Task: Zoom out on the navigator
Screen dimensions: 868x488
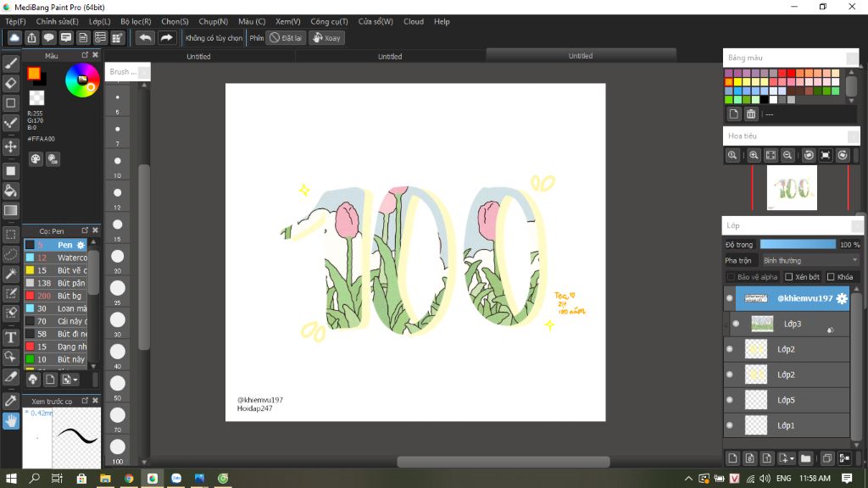Action: [787, 156]
